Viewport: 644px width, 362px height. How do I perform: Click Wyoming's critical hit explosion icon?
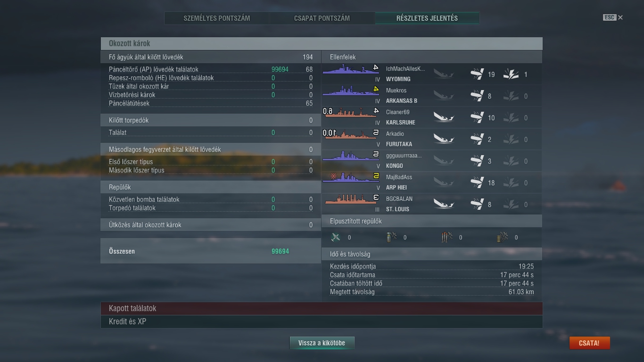511,74
